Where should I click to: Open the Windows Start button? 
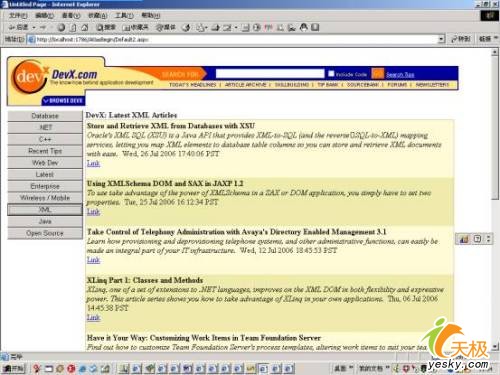coord(14,368)
